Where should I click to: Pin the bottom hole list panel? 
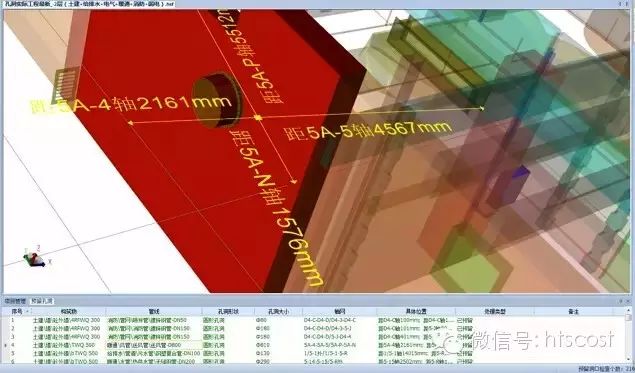[x=622, y=301]
